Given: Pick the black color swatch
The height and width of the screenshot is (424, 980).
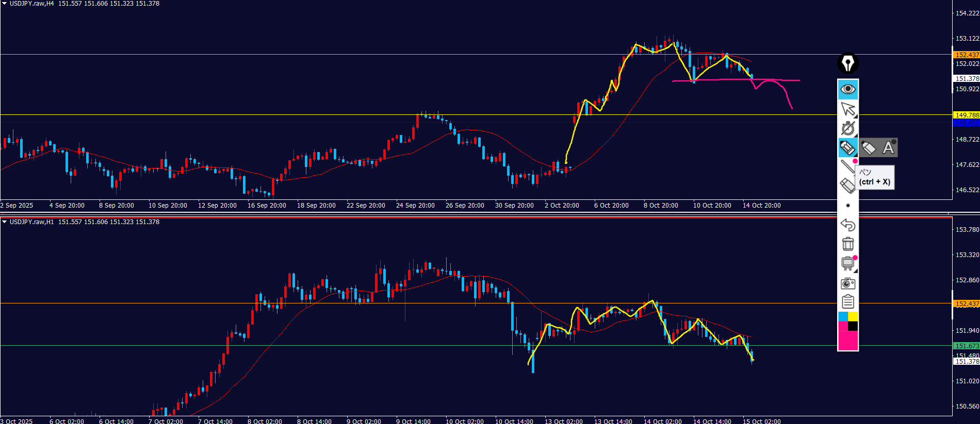Looking at the screenshot, I should point(853,326).
